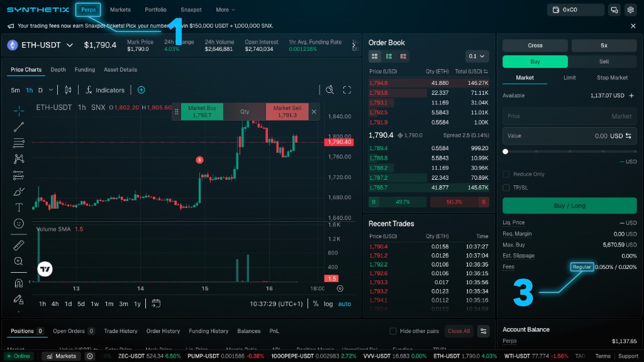The height and width of the screenshot is (362, 644).
Task: Click the Market Buy 1,792.7 button
Action: click(x=202, y=112)
